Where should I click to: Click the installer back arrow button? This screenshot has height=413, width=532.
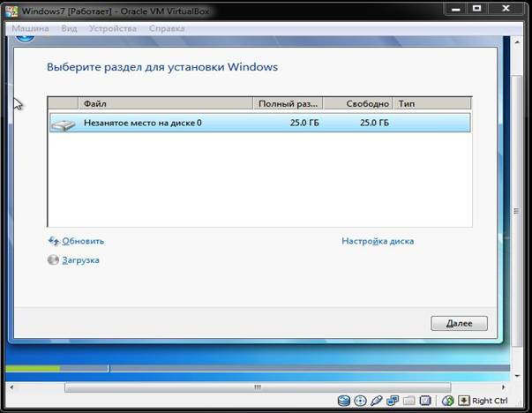coord(25,39)
